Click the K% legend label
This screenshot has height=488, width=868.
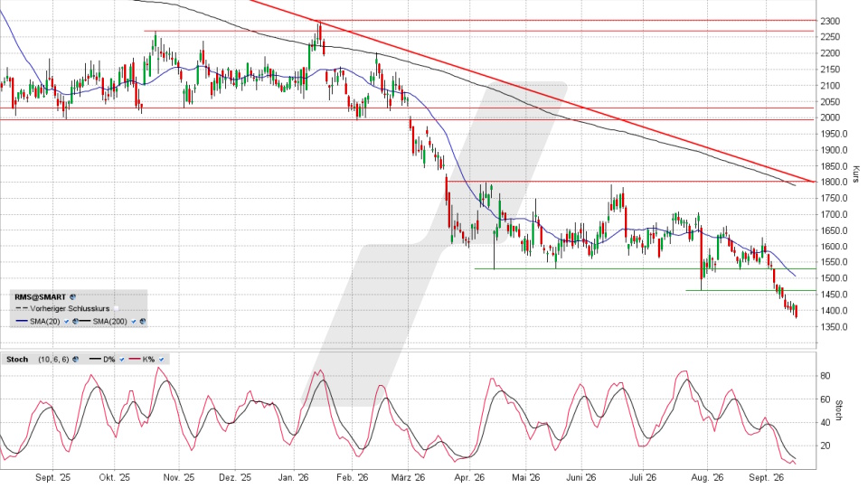[148, 359]
